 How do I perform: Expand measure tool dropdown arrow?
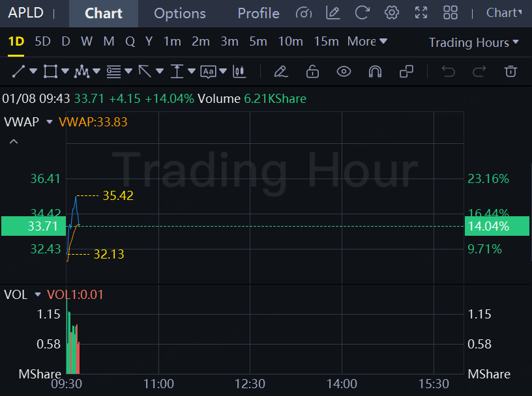click(192, 71)
